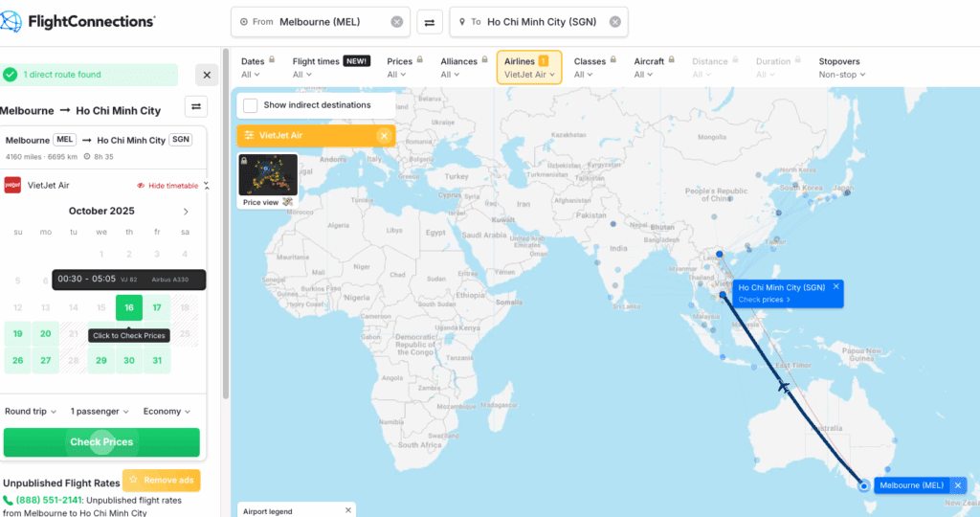Click the Remove ads button

click(x=162, y=480)
